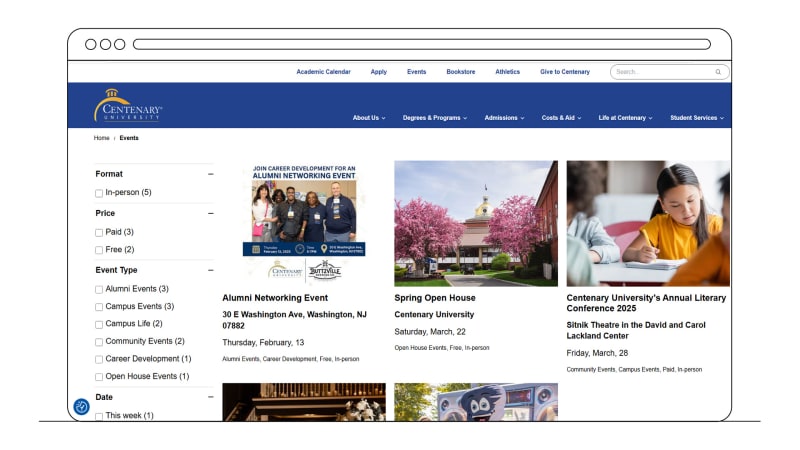Open the Admissions dropdown
The width and height of the screenshot is (800, 450).
pyautogui.click(x=504, y=118)
